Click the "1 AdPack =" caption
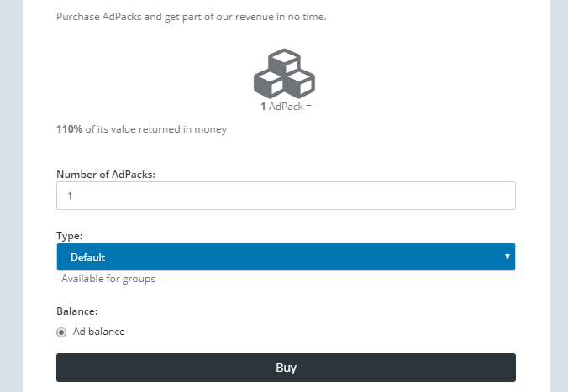This screenshot has width=568, height=392. pyautogui.click(x=286, y=107)
